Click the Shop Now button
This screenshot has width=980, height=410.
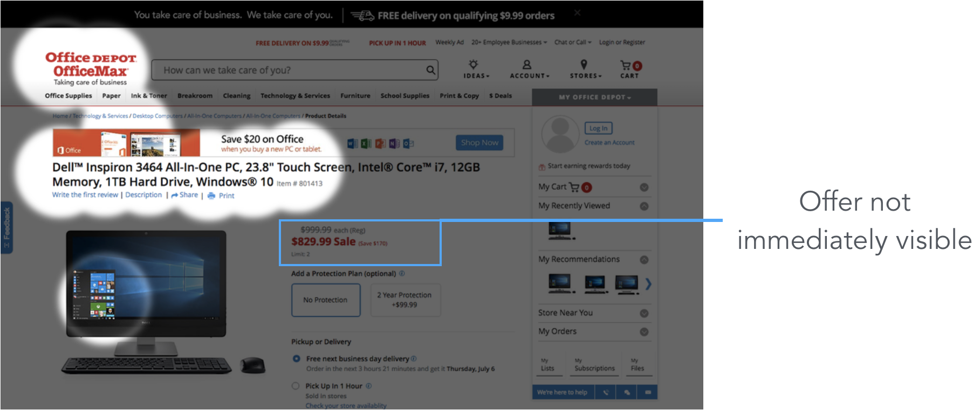(479, 143)
